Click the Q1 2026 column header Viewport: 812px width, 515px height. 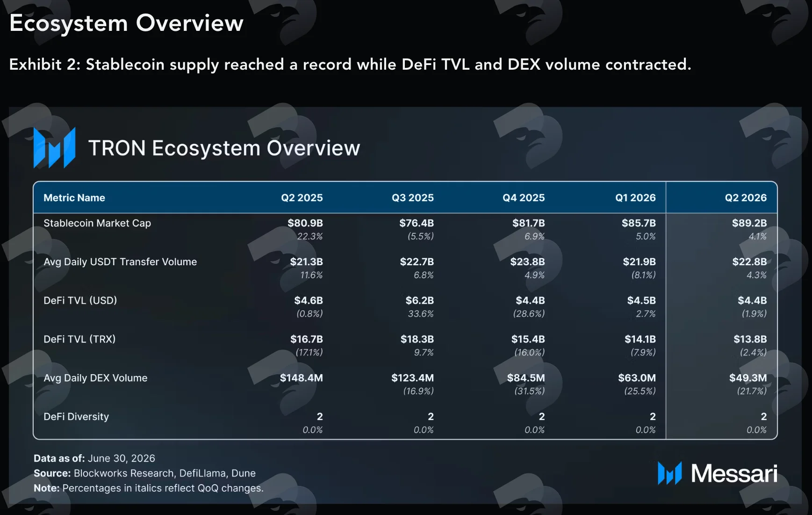635,198
